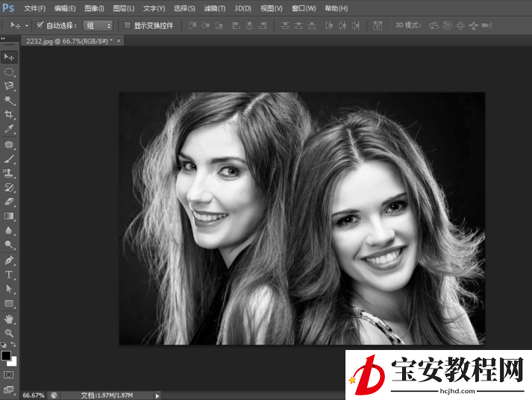
Task: Click the 3D rotate mode icon
Action: pos(434,25)
